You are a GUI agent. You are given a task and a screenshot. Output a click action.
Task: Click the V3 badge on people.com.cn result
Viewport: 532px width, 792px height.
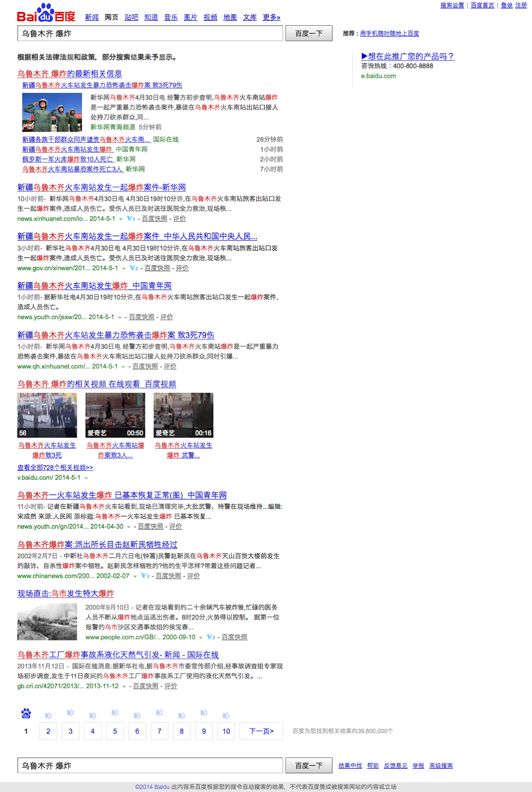tap(211, 637)
